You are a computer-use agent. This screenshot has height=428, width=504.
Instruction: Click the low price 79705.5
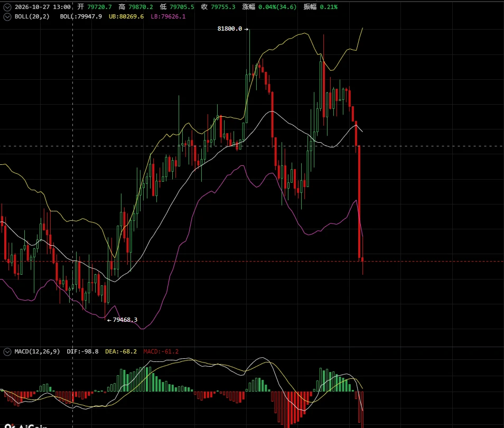click(x=182, y=7)
